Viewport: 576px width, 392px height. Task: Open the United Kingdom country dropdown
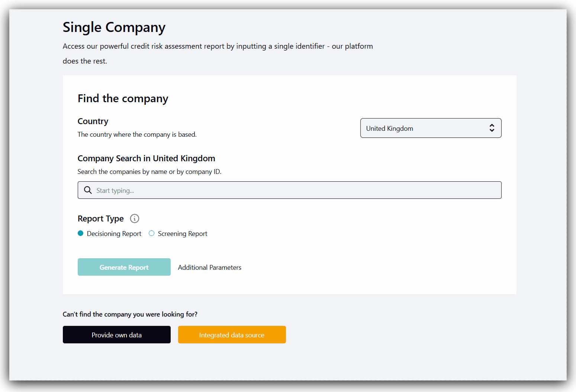click(430, 128)
